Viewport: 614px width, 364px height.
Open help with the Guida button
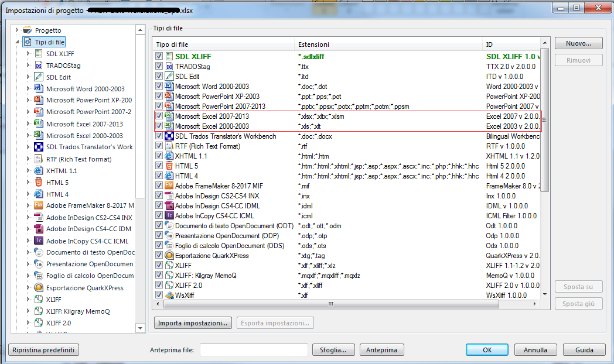(584, 350)
